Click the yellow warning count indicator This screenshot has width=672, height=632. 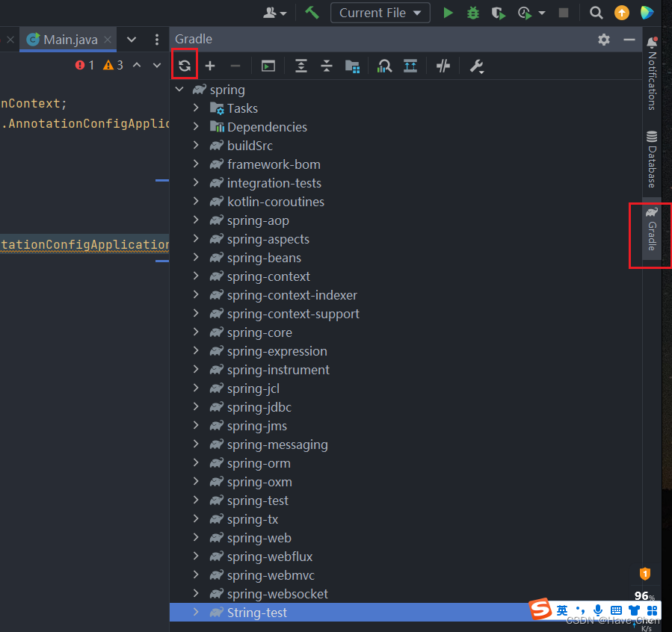(113, 65)
